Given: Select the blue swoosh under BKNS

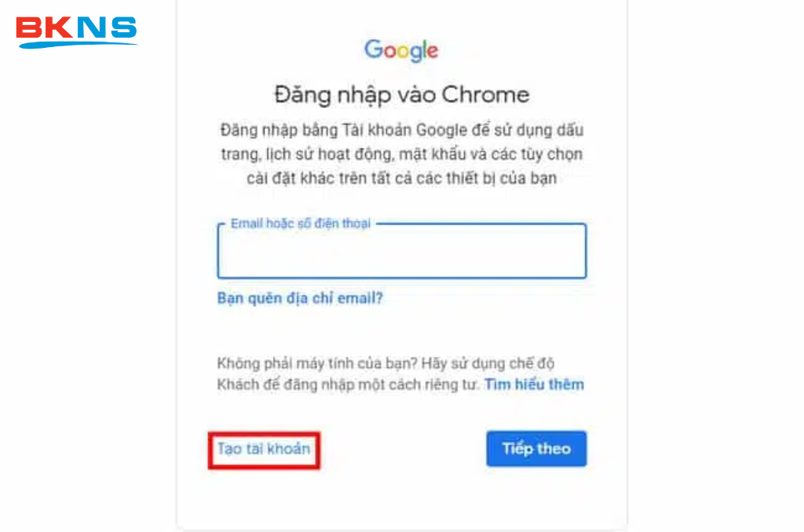Looking at the screenshot, I should click(x=78, y=45).
